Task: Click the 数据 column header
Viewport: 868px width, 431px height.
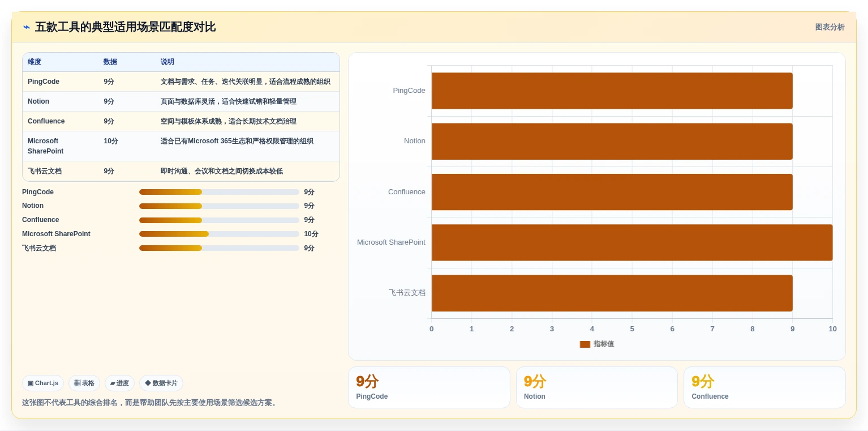Action: tap(110, 62)
